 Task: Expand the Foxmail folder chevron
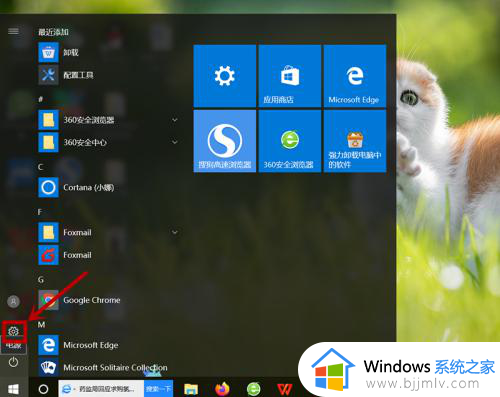175,232
